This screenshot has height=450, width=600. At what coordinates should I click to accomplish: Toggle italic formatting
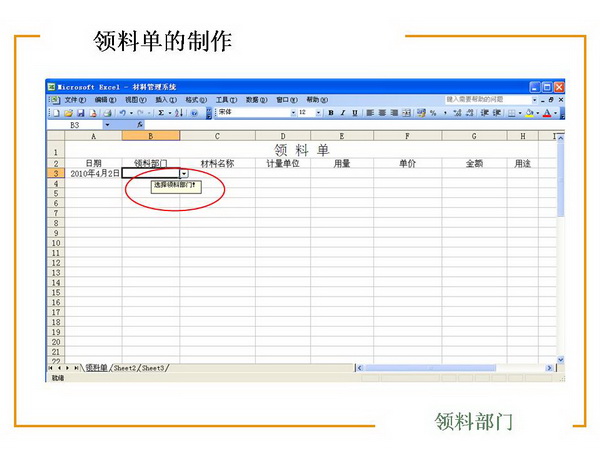[343, 113]
